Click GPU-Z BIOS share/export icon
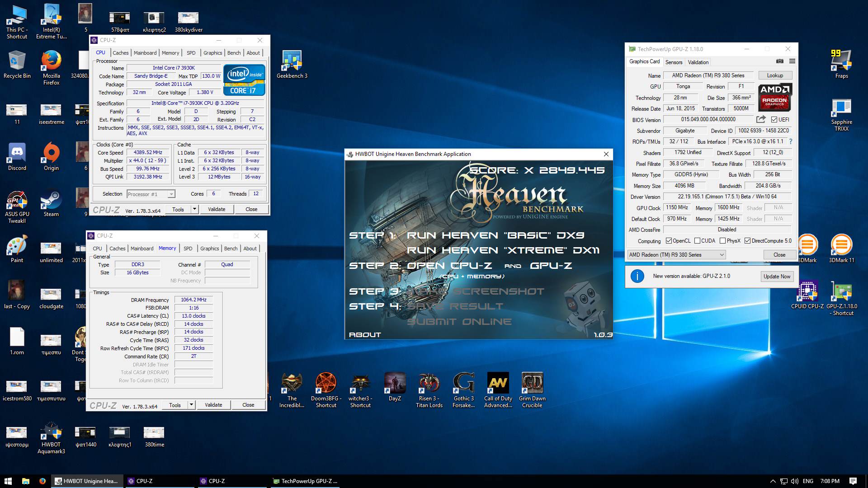Viewport: 868px width, 488px height. 761,119
